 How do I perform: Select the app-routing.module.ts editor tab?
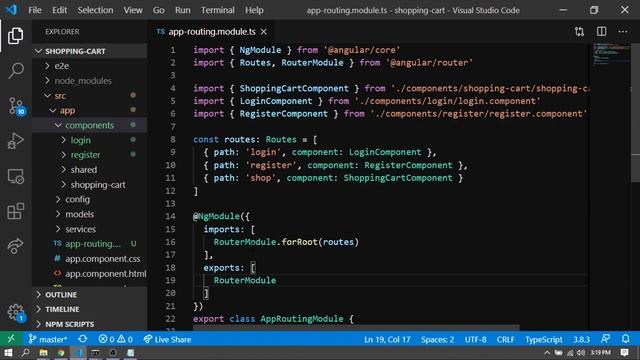[x=212, y=31]
